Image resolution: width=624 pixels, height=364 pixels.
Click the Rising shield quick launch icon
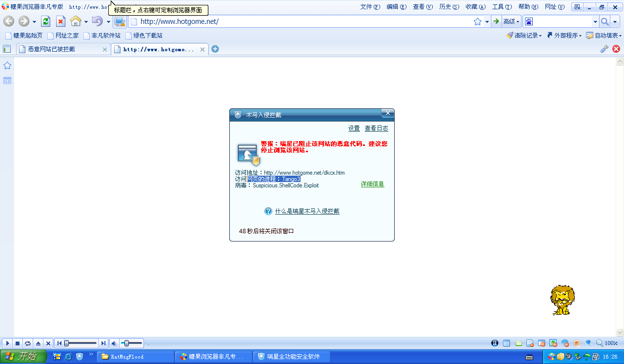tap(80, 357)
